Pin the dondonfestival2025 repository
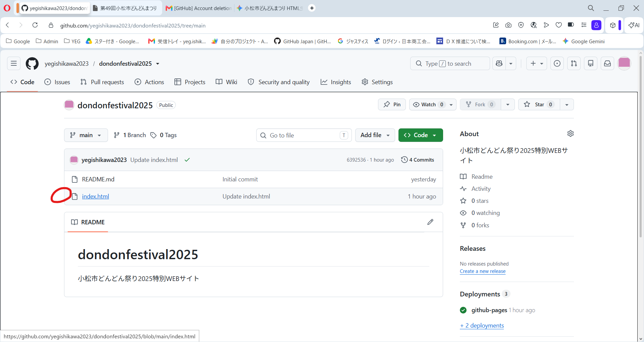644x342 pixels. tap(392, 105)
